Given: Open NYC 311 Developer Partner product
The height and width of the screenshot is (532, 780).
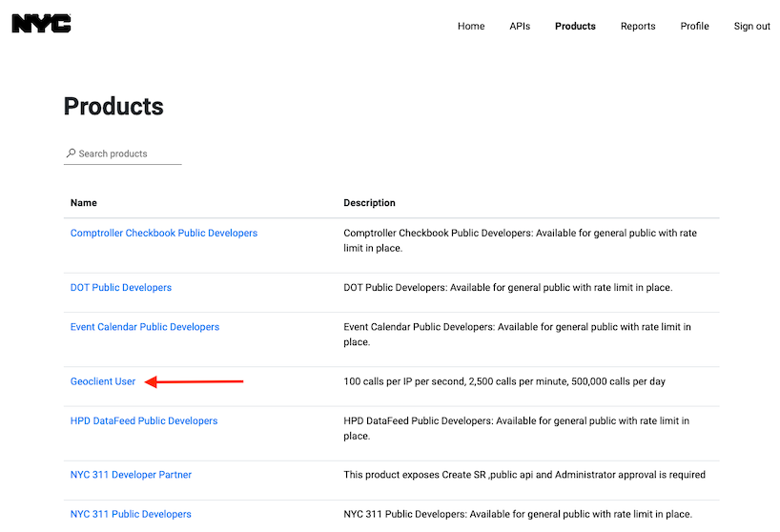Looking at the screenshot, I should pyautogui.click(x=131, y=475).
